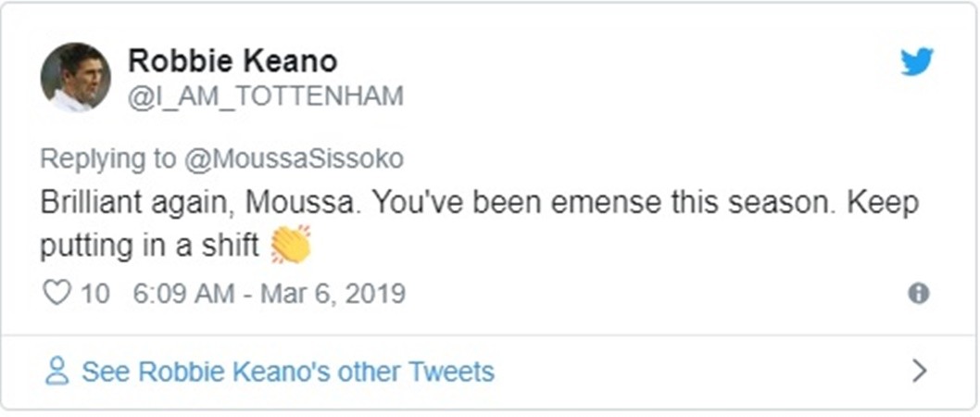The width and height of the screenshot is (980, 417).
Task: Click the like count of 10
Action: tap(95, 294)
